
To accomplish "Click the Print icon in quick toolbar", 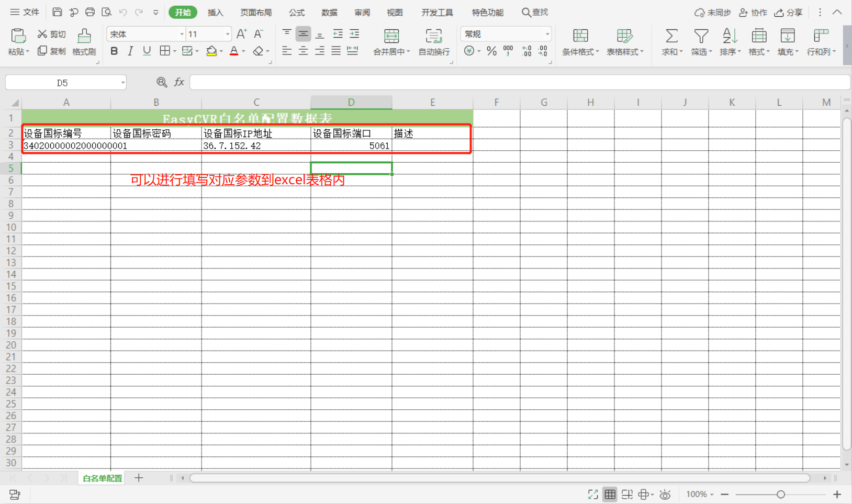I will [90, 12].
